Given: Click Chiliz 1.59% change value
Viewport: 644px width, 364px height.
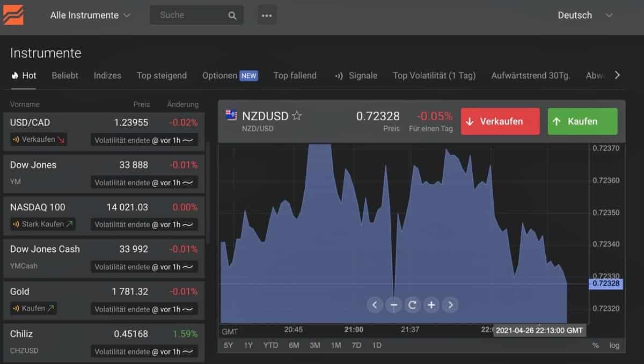Looking at the screenshot, I should (x=185, y=334).
